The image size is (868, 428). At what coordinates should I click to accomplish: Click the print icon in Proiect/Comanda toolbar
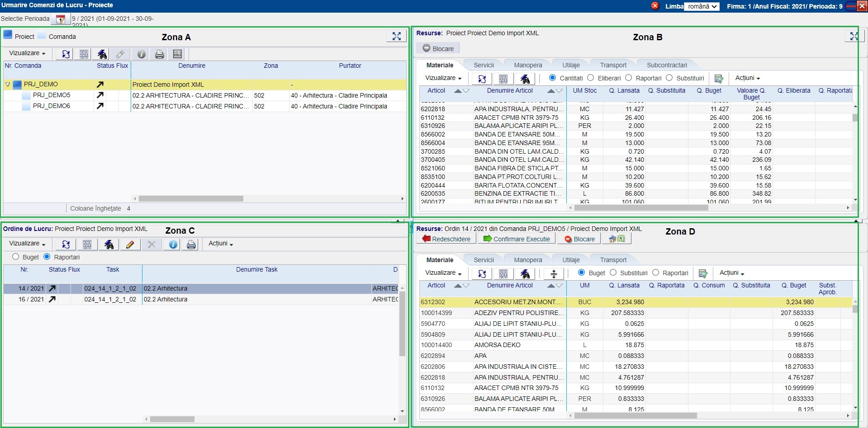159,54
